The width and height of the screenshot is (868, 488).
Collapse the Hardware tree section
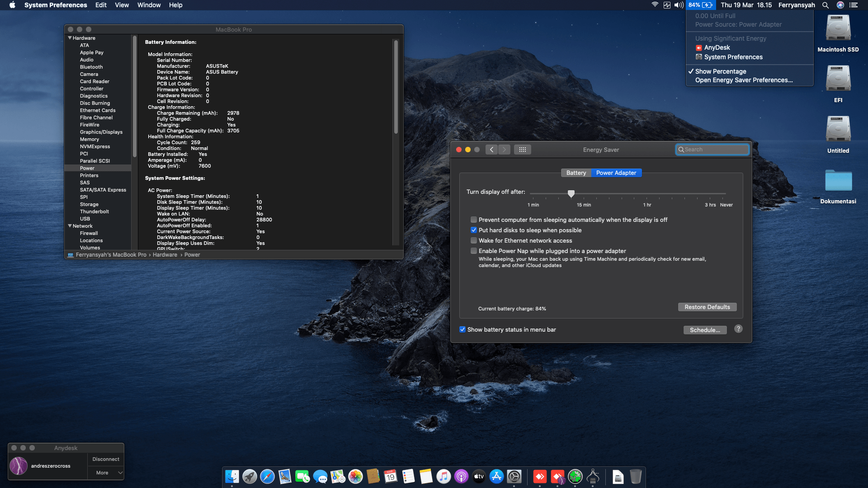70,38
